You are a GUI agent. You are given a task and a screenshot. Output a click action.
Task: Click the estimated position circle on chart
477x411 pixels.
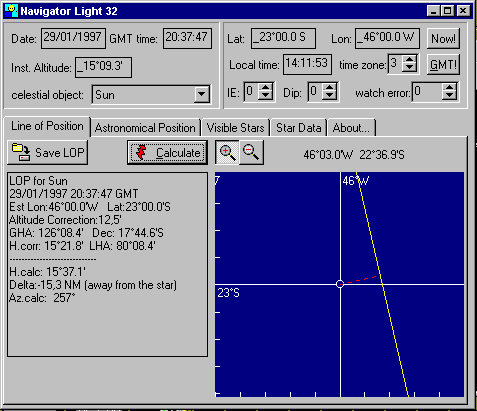pyautogui.click(x=340, y=284)
